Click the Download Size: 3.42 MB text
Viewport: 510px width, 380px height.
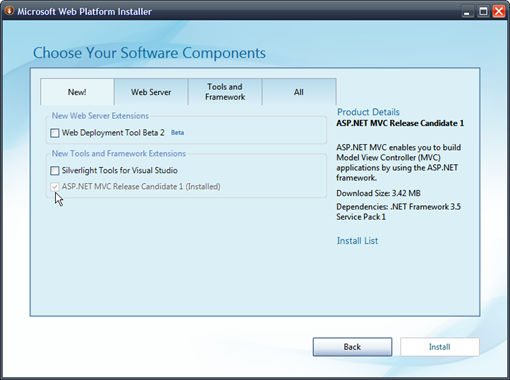(378, 193)
